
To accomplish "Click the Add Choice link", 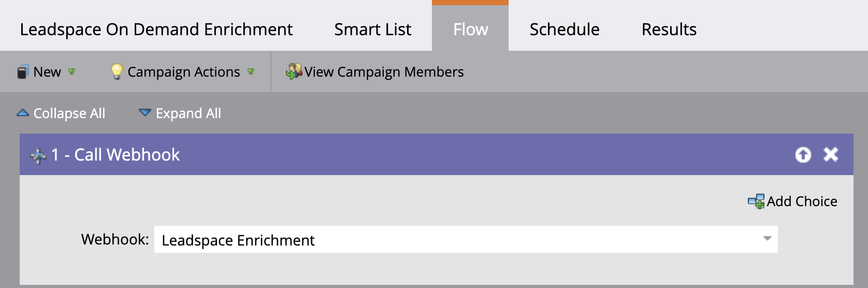I will [x=793, y=201].
